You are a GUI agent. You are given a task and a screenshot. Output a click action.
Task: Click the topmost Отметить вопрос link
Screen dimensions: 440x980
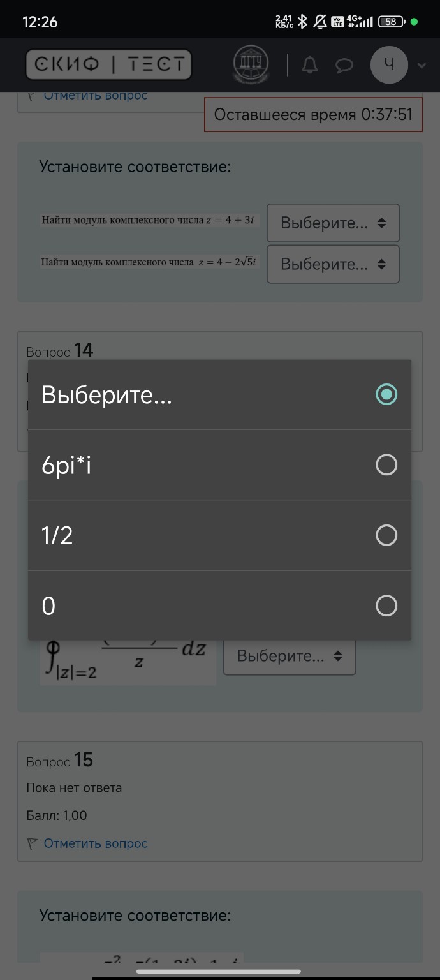point(95,94)
